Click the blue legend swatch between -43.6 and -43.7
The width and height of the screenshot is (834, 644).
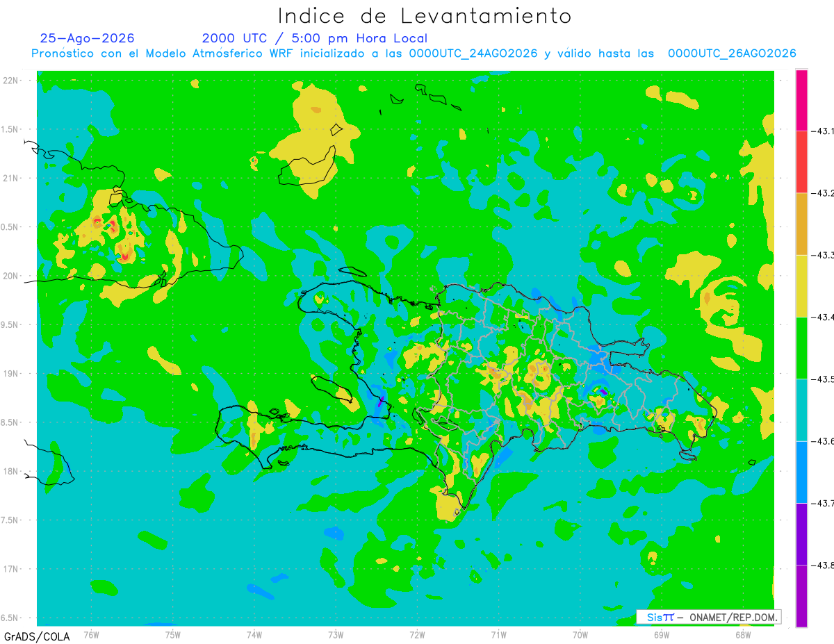click(801, 472)
